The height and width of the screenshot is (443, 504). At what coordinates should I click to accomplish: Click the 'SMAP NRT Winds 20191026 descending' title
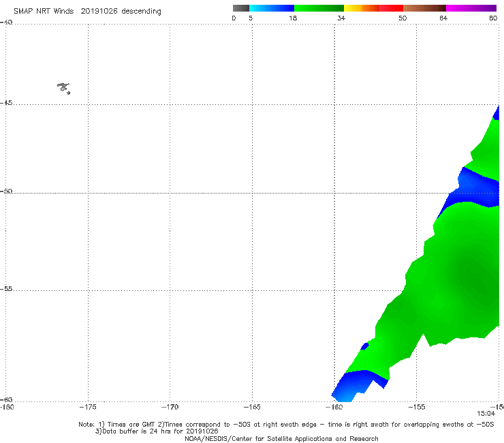[x=87, y=11]
